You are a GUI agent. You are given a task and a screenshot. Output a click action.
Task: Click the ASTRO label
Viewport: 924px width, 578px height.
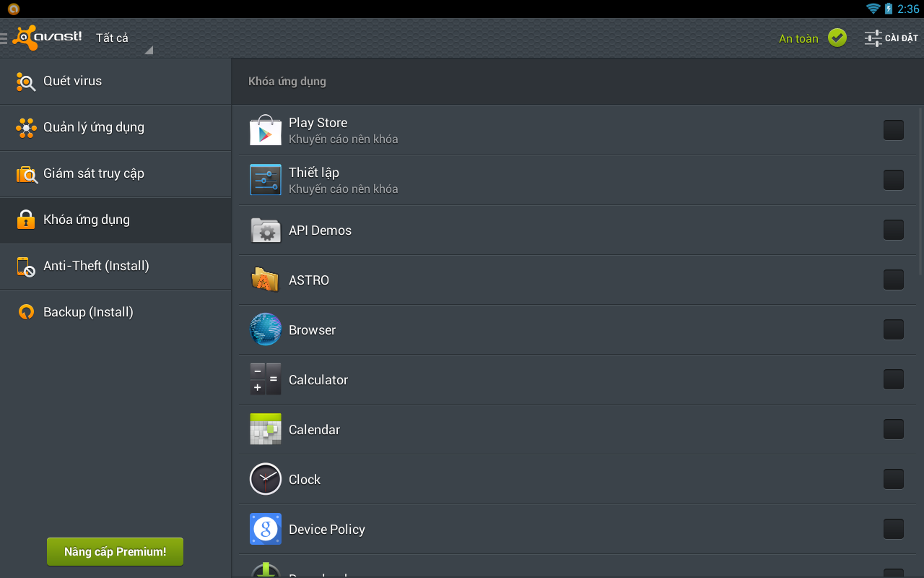coord(309,280)
